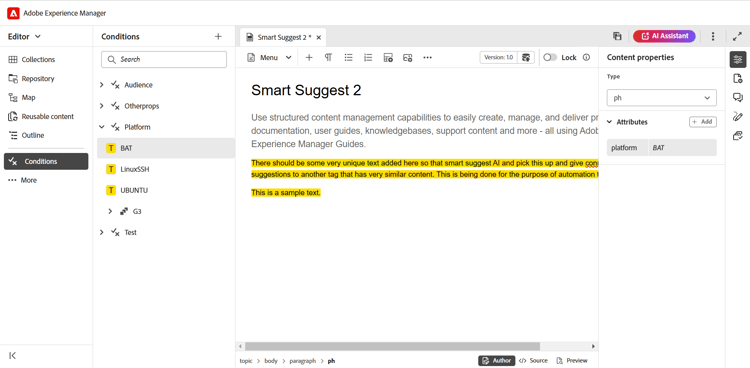Click the Add attribute button

[703, 122]
